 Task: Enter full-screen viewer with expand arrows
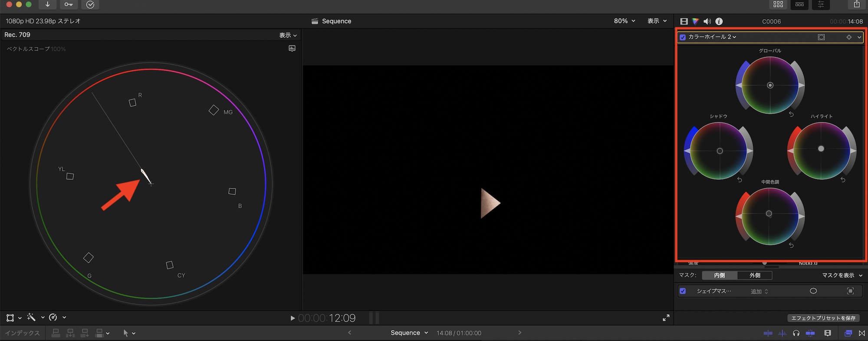pos(666,318)
